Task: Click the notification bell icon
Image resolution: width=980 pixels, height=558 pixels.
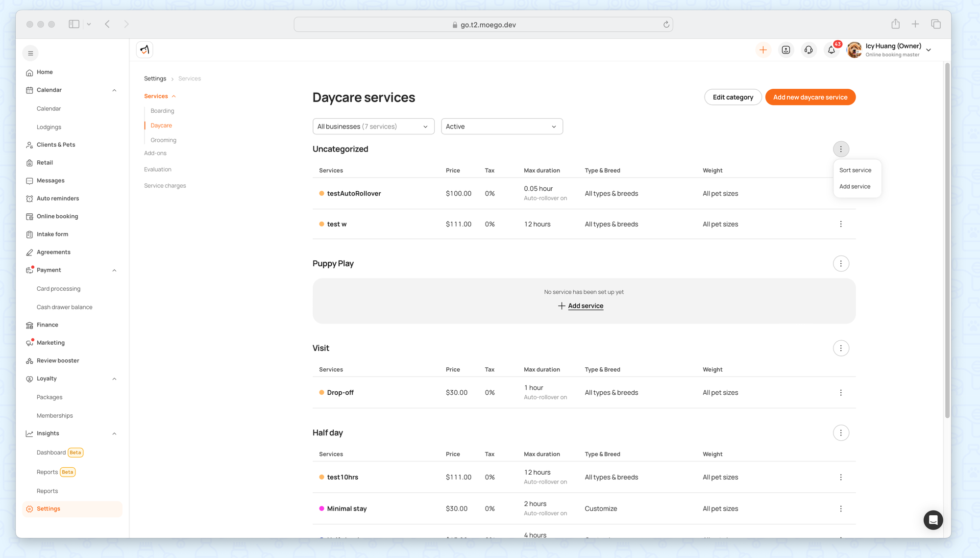Action: pyautogui.click(x=832, y=50)
